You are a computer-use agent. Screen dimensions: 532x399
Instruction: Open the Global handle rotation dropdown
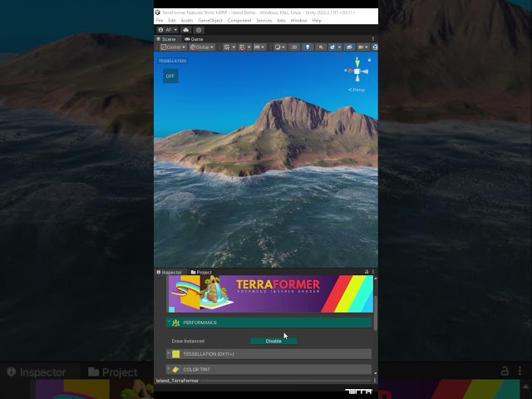tap(202, 47)
